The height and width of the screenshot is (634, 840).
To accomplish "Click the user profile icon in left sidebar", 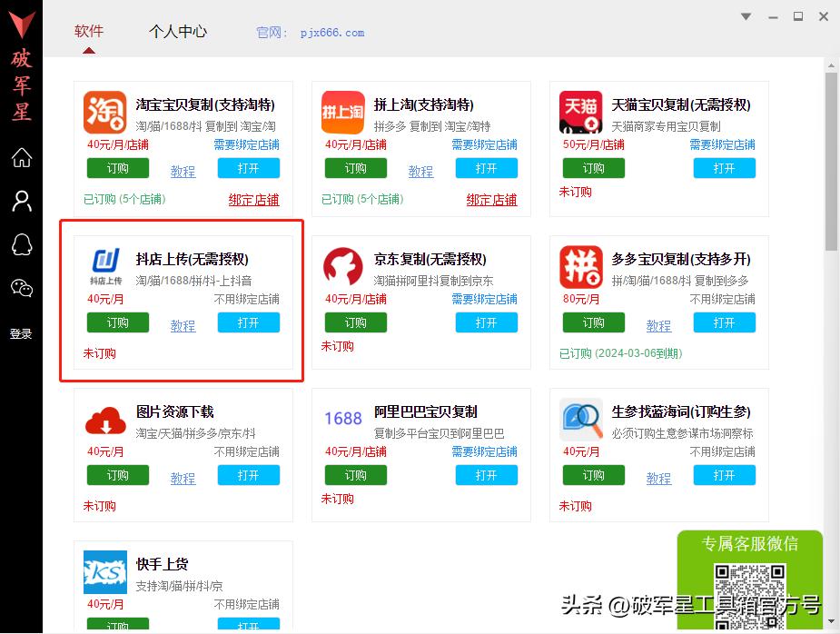I will click(x=20, y=202).
